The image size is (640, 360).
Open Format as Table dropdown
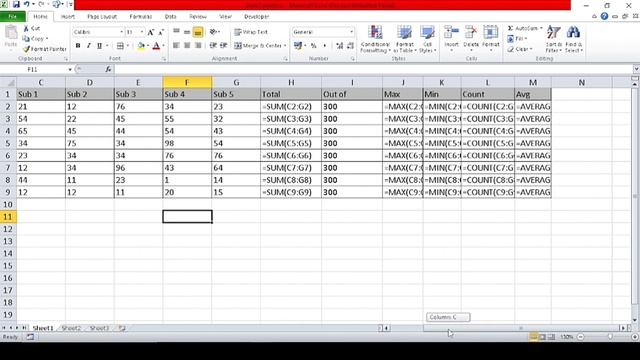pos(404,39)
